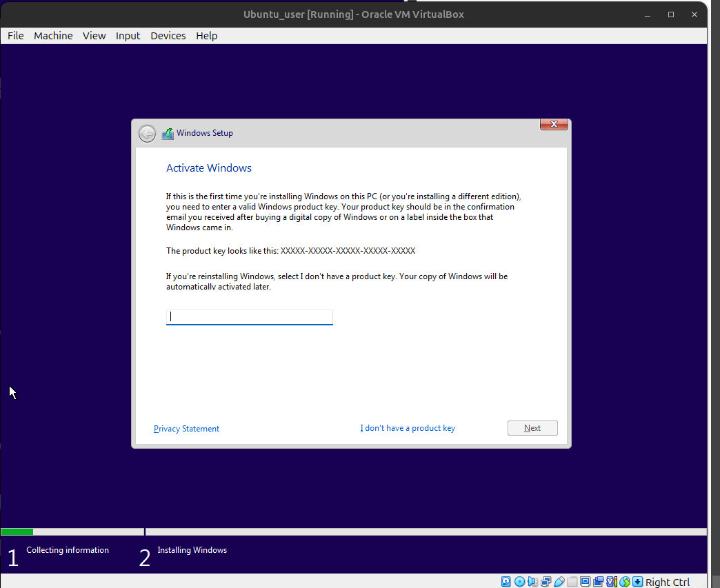Image resolution: width=720 pixels, height=588 pixels.
Task: Click the display indicator icon in status bar
Action: coord(585,582)
